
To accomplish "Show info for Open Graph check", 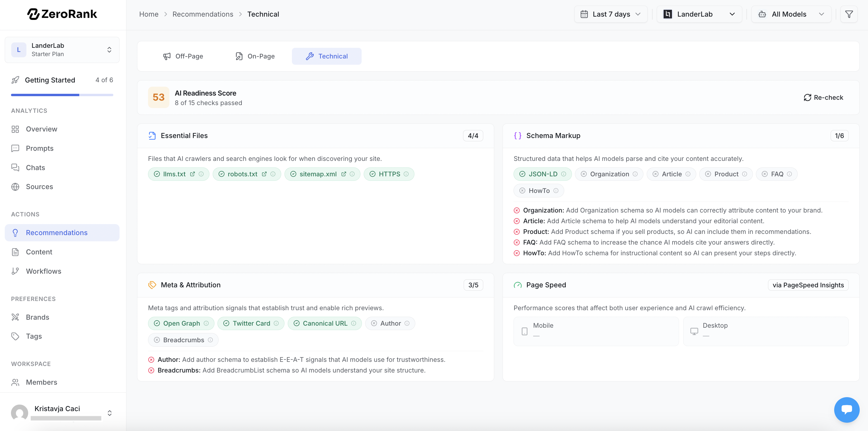I will pos(206,323).
